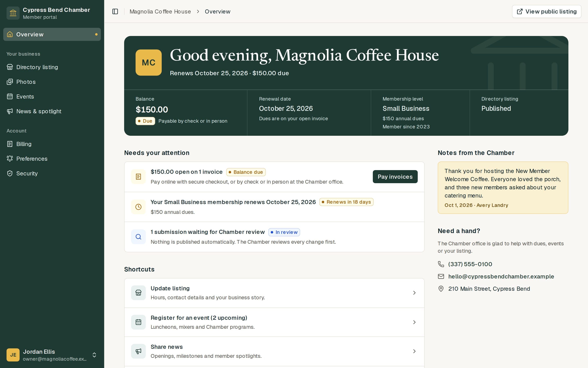The width and height of the screenshot is (588, 368).
Task: Click Small Business membership level text
Action: [406, 109]
